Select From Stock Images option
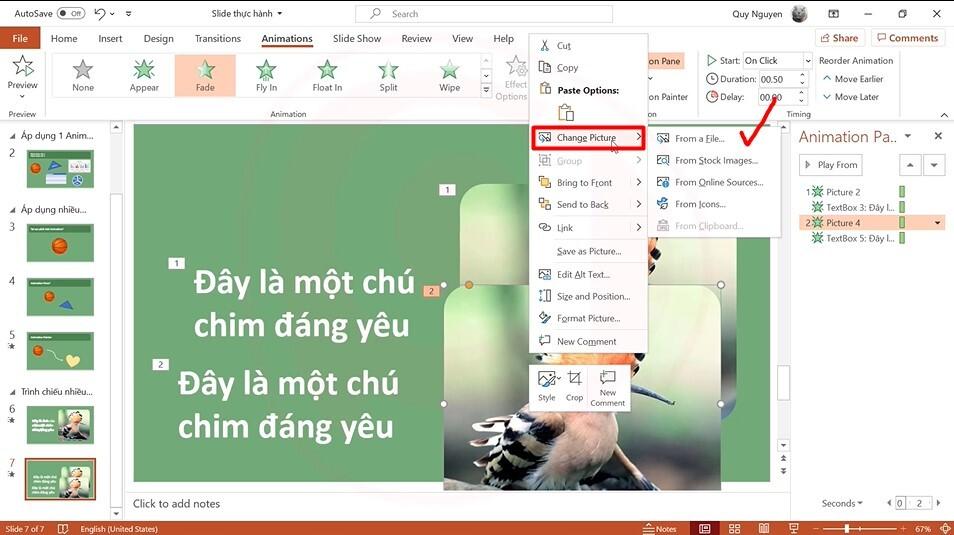954x535 pixels. (716, 160)
